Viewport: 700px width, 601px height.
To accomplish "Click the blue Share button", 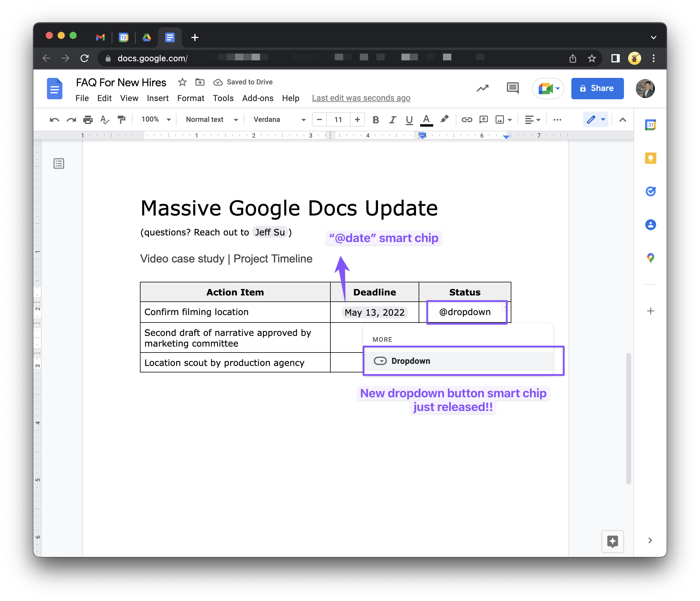I will 597,88.
